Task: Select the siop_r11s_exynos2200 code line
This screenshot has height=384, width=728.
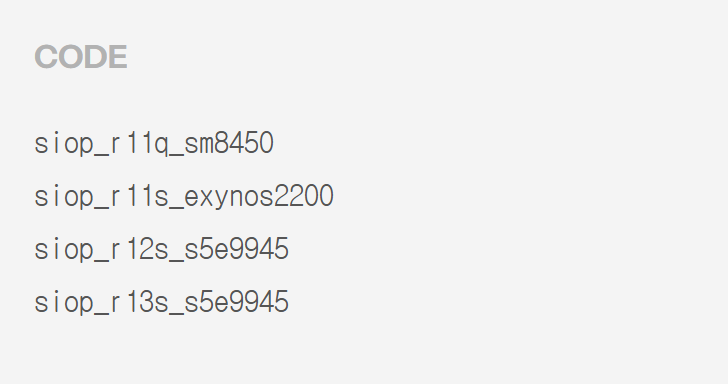Action: click(x=184, y=196)
